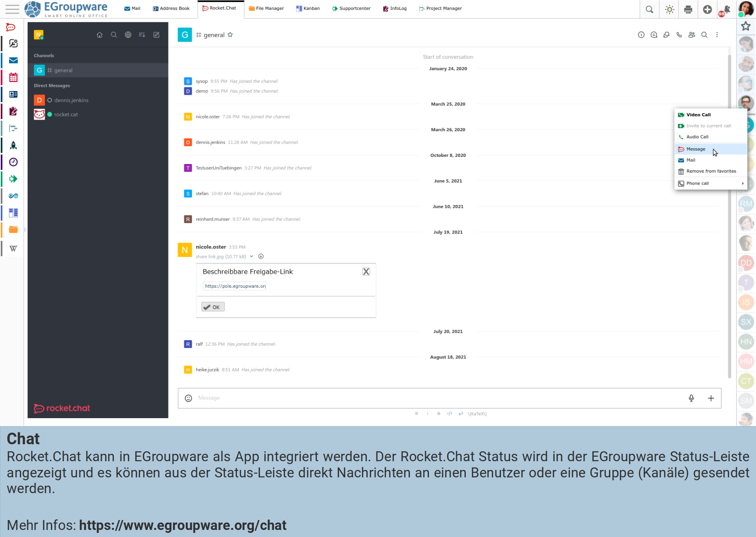The image size is (756, 537).
Task: Start a voice call with phone icon
Action: tap(679, 35)
